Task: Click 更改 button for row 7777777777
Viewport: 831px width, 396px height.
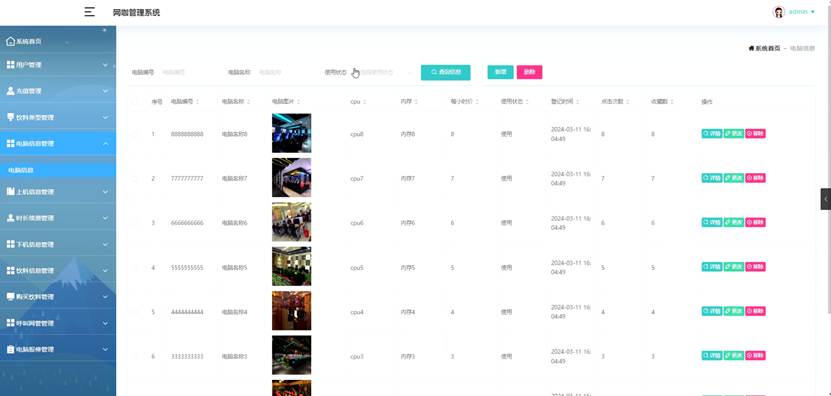Action: point(734,178)
